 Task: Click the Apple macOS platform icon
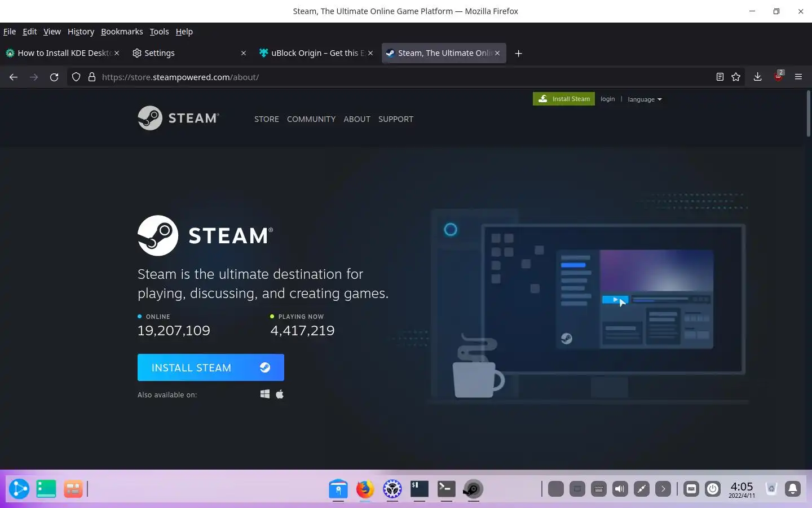pyautogui.click(x=280, y=394)
